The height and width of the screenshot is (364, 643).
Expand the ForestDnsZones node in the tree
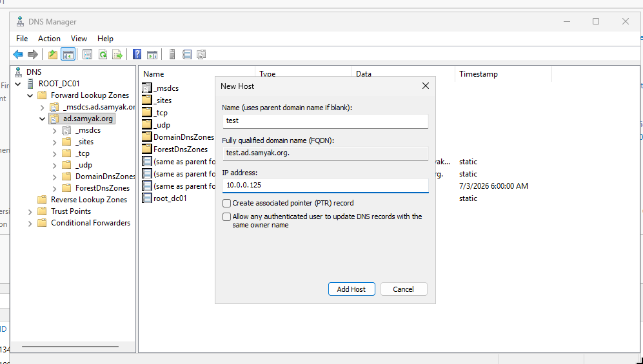55,188
